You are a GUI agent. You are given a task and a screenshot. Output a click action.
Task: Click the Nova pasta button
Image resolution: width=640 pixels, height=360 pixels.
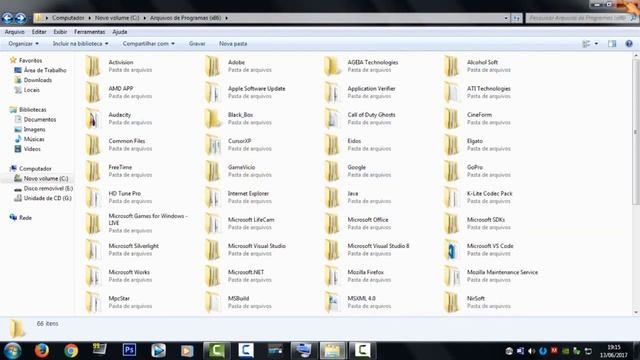point(233,44)
